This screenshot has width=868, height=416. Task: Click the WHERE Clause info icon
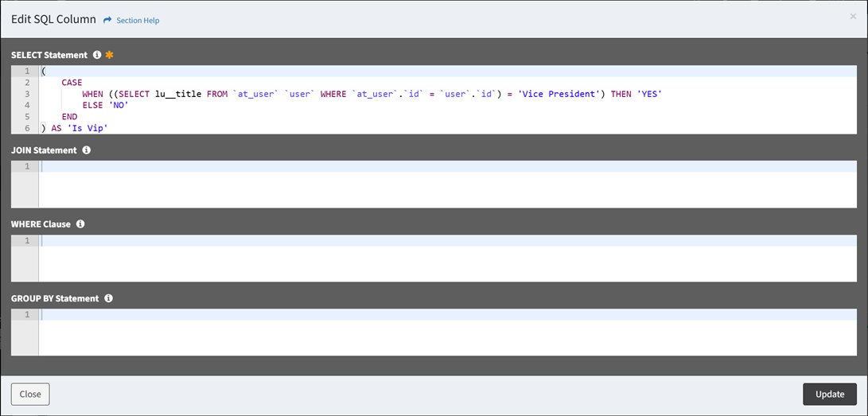[80, 224]
